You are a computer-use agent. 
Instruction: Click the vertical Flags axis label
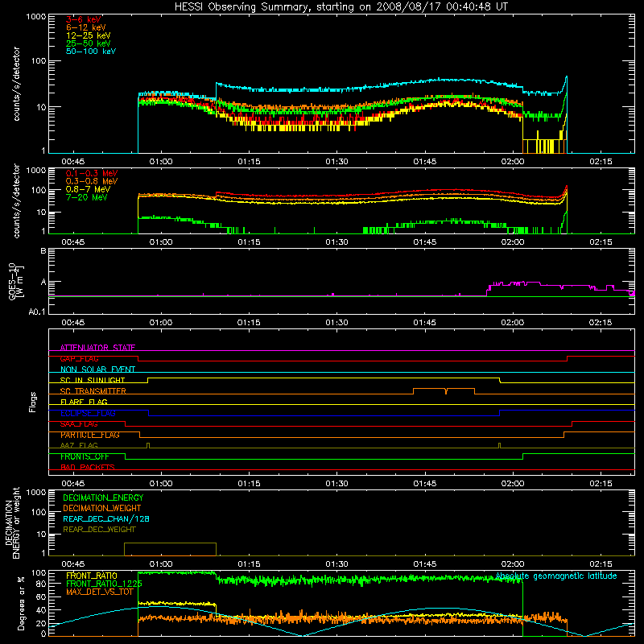tap(33, 402)
